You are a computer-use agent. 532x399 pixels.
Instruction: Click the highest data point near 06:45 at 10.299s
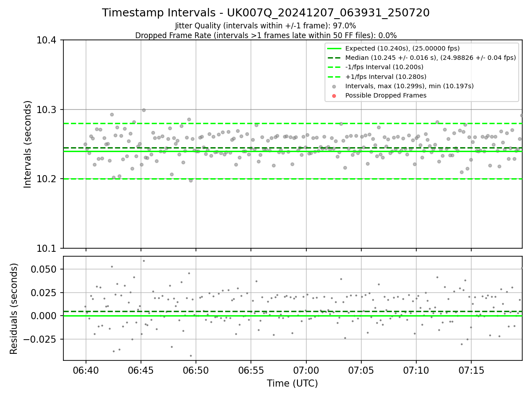pyautogui.click(x=144, y=110)
